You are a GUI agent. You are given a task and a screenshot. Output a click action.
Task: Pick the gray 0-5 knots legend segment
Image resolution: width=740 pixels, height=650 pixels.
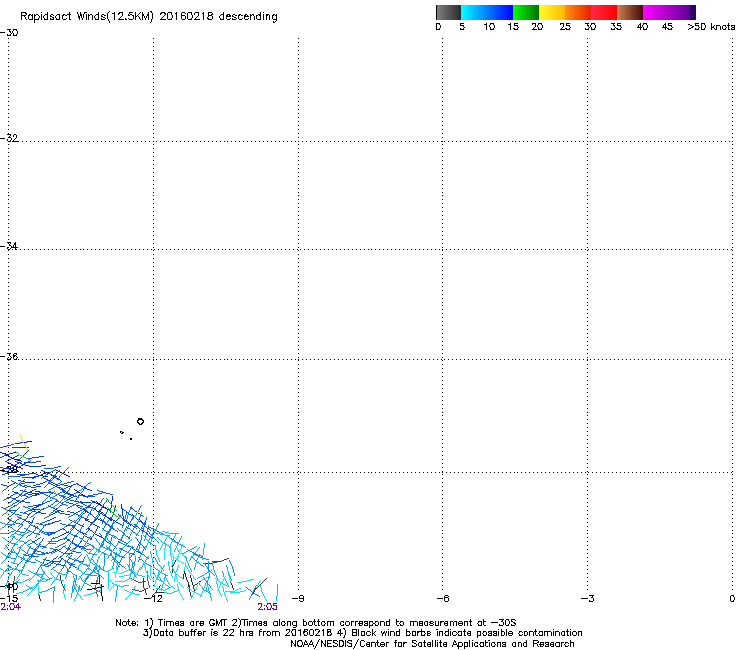[448, 12]
